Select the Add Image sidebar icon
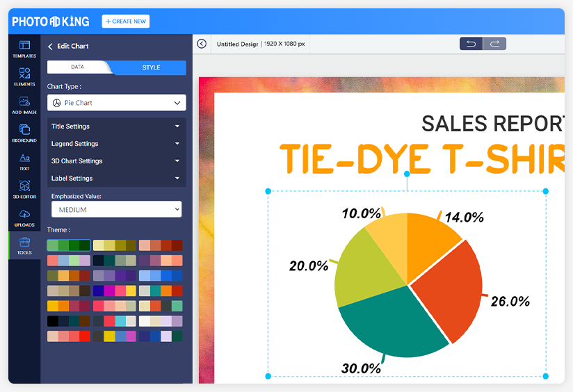The image size is (573, 392). pos(24,105)
